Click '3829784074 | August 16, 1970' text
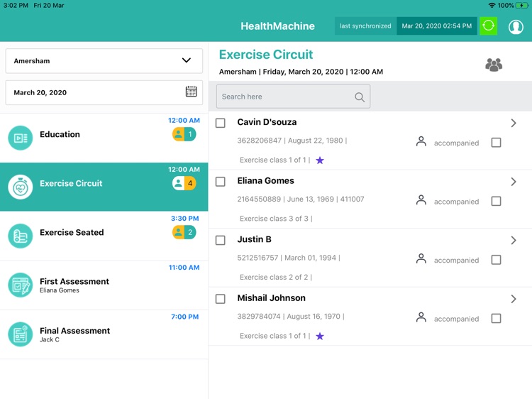The width and height of the screenshot is (532, 399). point(289,317)
